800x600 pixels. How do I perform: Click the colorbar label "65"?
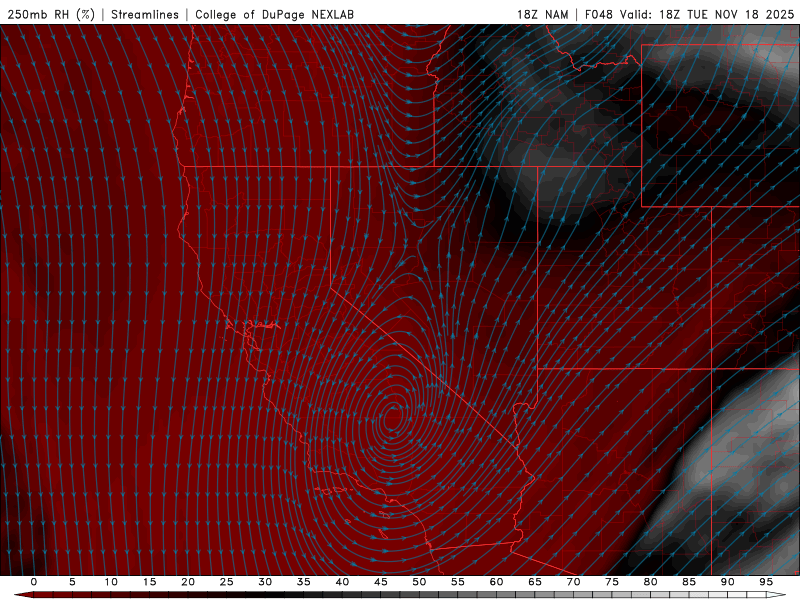pos(535,582)
